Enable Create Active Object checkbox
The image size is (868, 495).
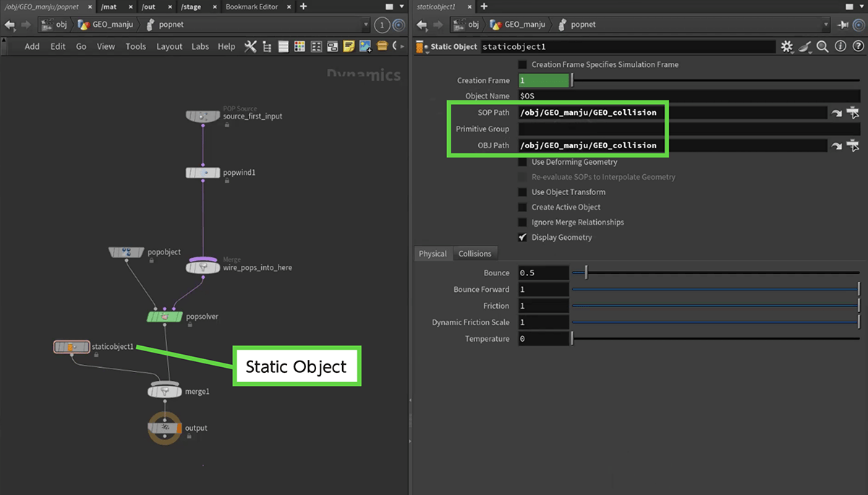523,207
